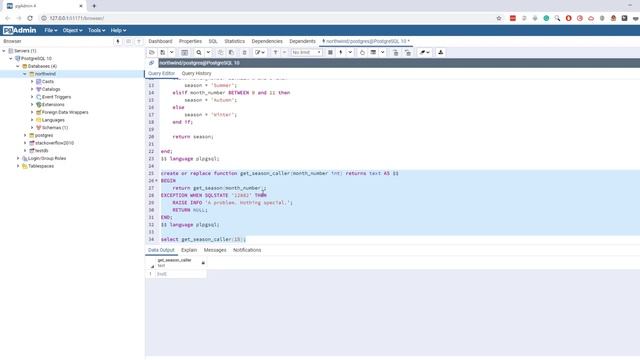
Task: Collapse the PostgreSQL 10 server node
Action: point(11,59)
